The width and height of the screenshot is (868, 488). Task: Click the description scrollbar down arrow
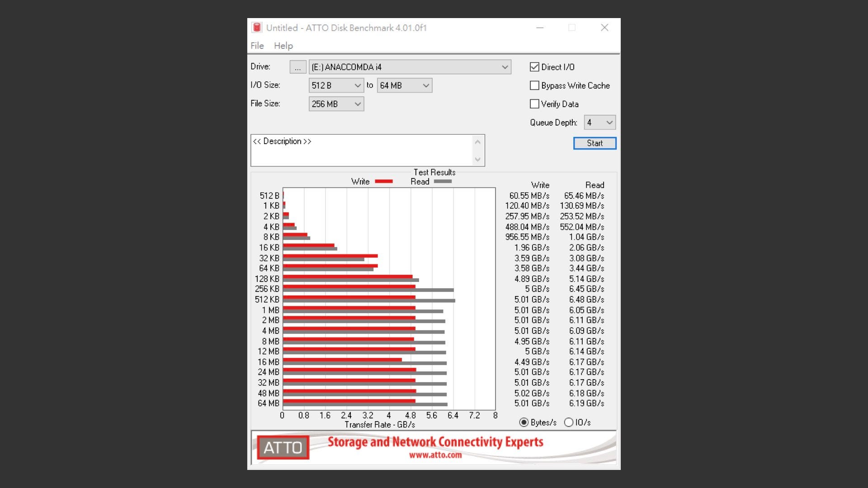click(478, 160)
